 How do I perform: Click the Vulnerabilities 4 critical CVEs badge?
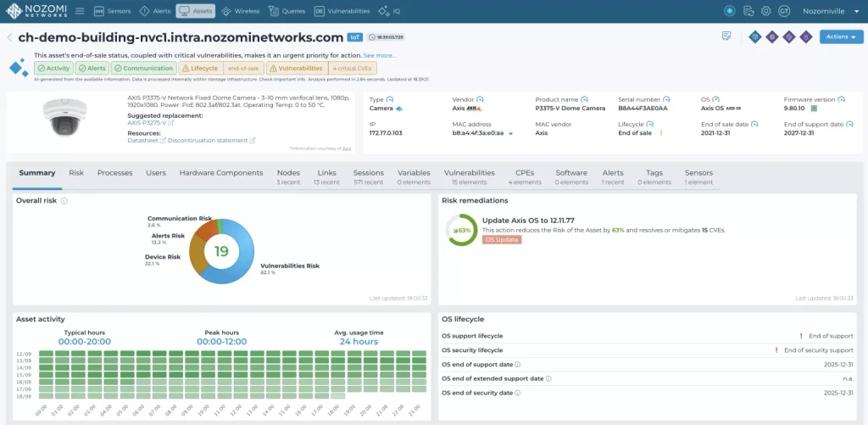(321, 68)
